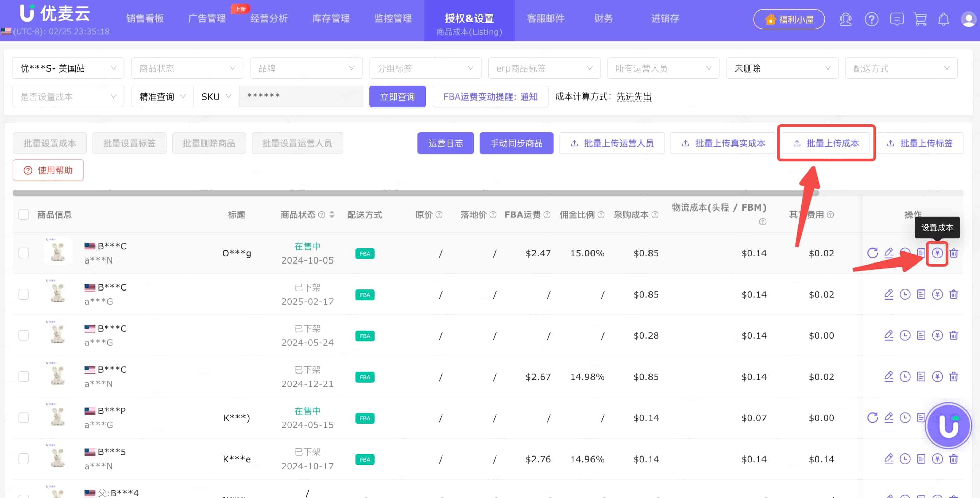Open the 分组标签 dropdown

[x=425, y=68]
